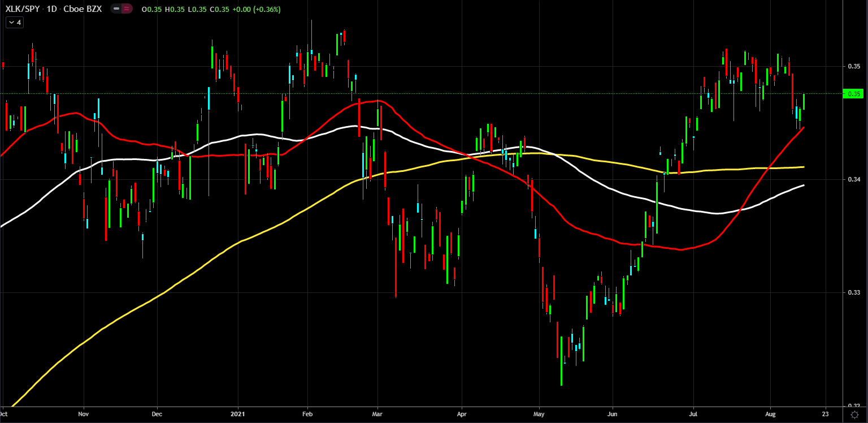Click the green highlighted current price label 0.35
The width and height of the screenshot is (868, 423).
click(853, 93)
